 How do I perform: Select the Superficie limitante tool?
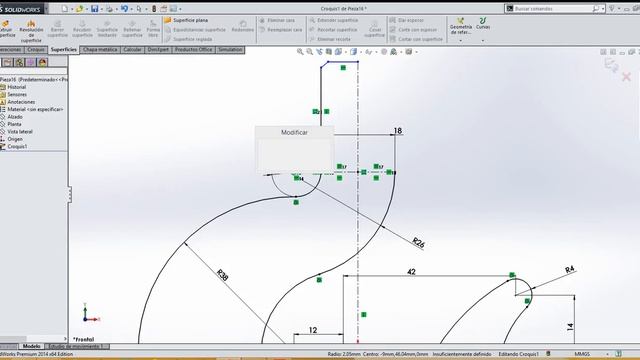click(x=107, y=30)
